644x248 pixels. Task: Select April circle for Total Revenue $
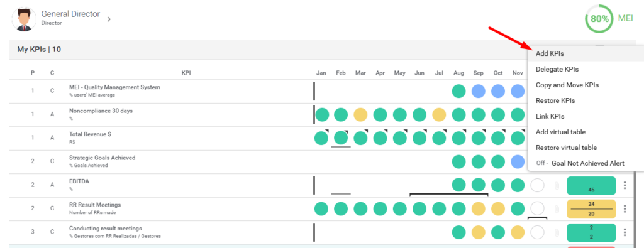[380, 138]
